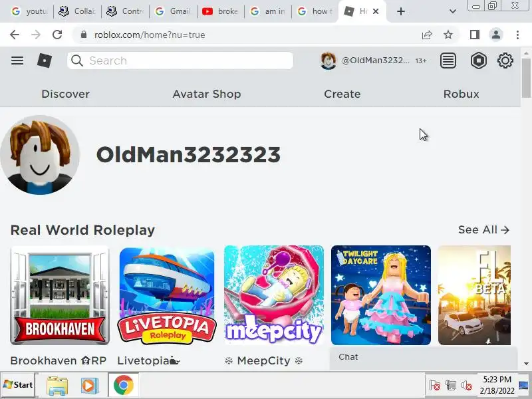This screenshot has height=399, width=532.
Task: Bookmark this page with the star icon
Action: 448,35
